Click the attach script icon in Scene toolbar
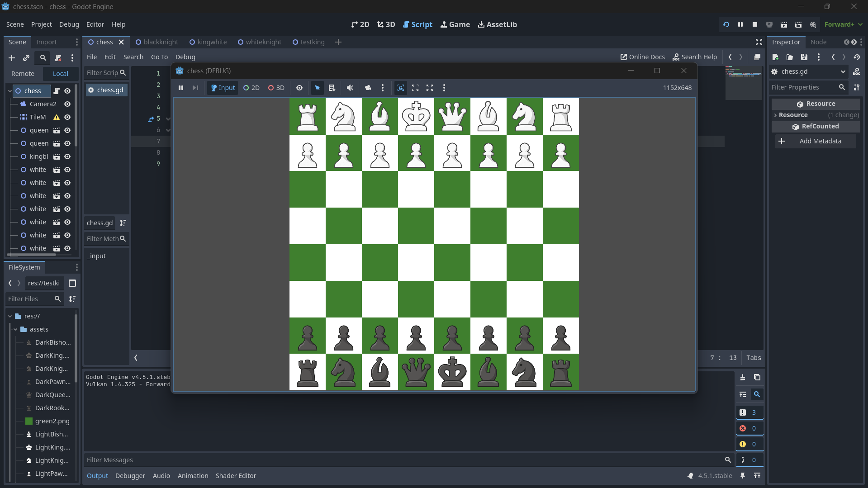Image resolution: width=868 pixels, height=488 pixels. click(58, 58)
